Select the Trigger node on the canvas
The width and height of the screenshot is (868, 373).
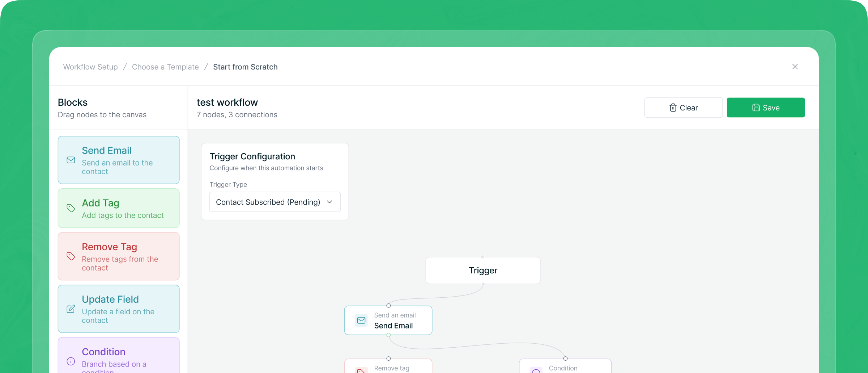483,270
